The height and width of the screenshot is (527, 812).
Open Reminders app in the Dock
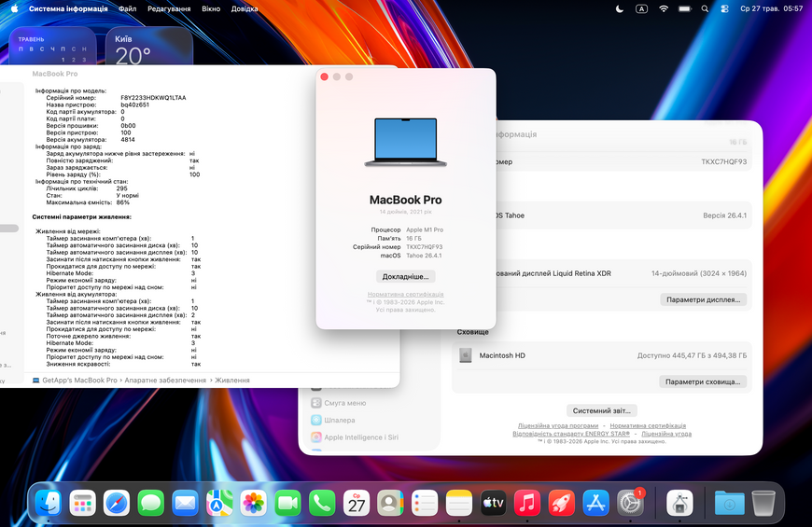pos(425,503)
